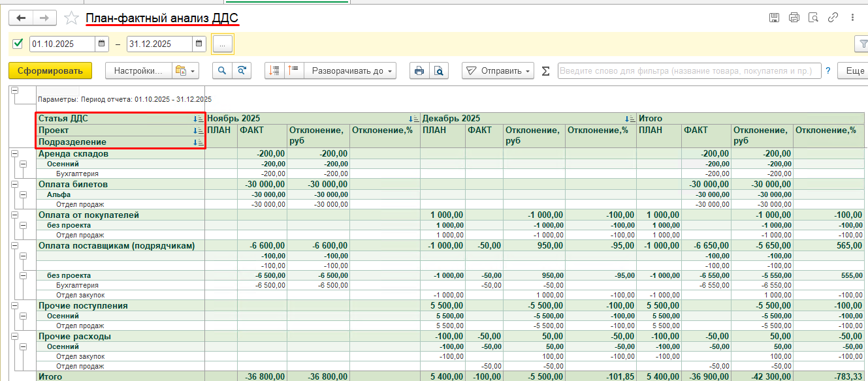
Task: Expand all groups toolbar icon
Action: coord(294,70)
